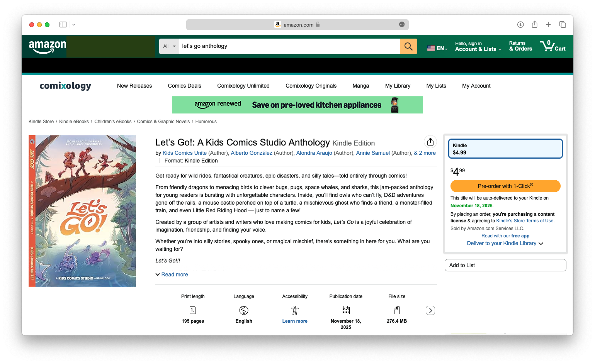Image resolution: width=595 pixels, height=364 pixels.
Task: Click the shopping cart icon
Action: (x=552, y=46)
